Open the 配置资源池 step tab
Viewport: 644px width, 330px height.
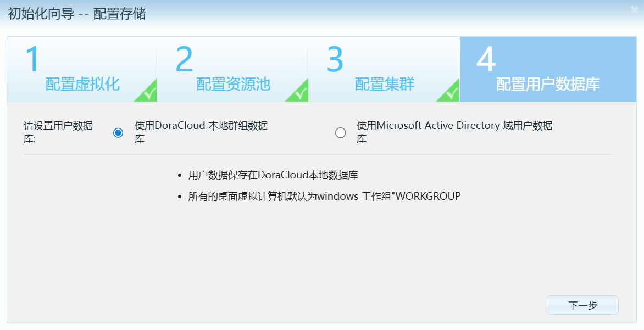(x=234, y=84)
